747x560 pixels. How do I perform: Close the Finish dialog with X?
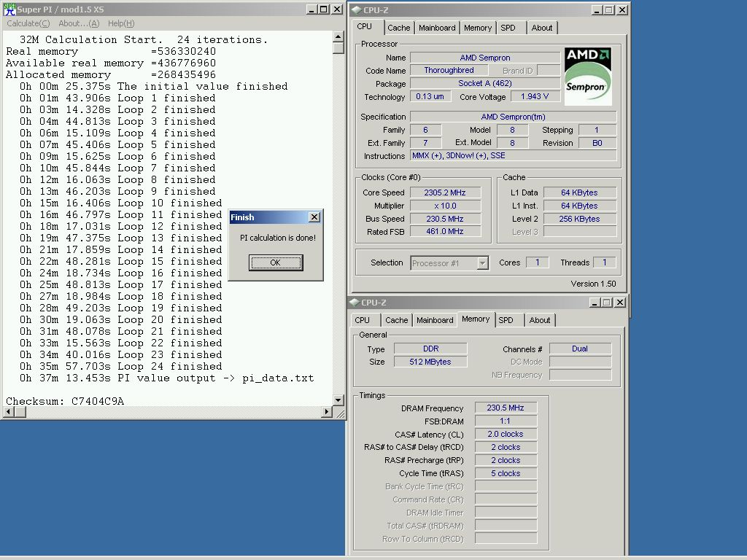[314, 217]
